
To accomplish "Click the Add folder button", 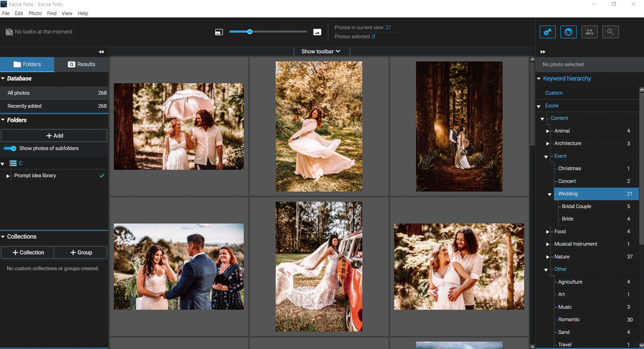I will (54, 135).
